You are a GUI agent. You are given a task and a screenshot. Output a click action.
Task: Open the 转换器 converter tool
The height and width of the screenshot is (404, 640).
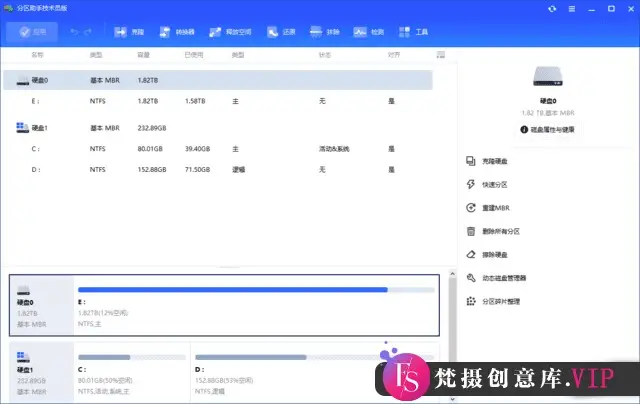(177, 32)
